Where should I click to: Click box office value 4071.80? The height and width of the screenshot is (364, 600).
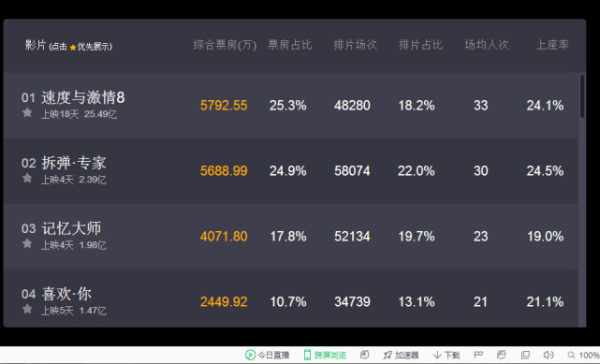click(224, 236)
